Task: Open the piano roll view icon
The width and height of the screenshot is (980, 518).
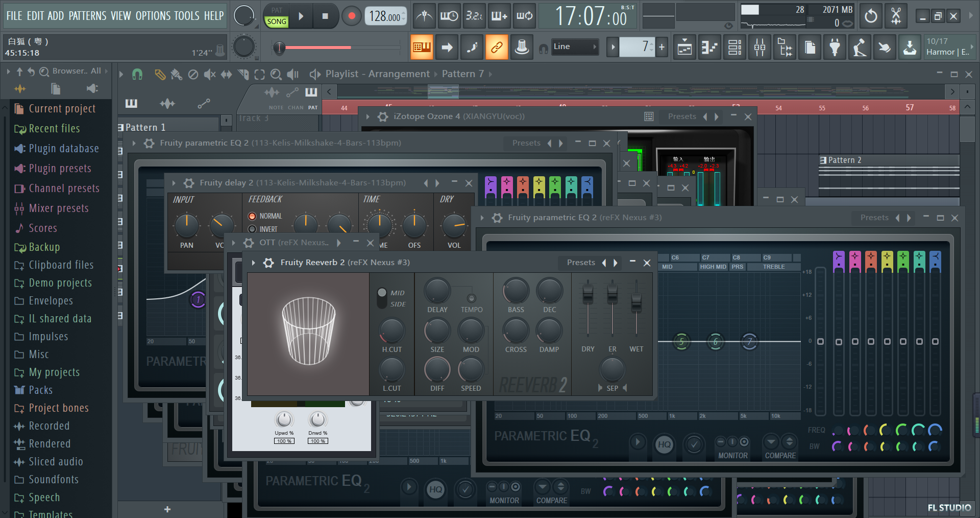Action: coord(709,48)
